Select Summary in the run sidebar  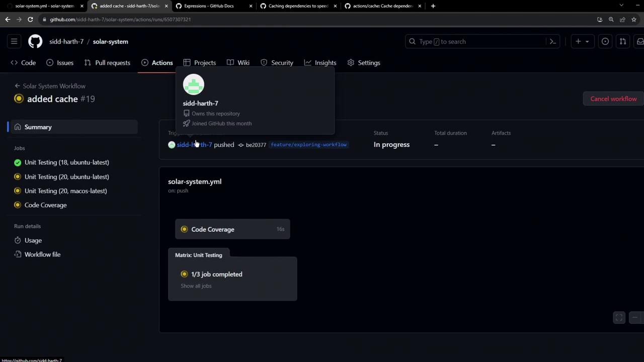tap(73, 127)
